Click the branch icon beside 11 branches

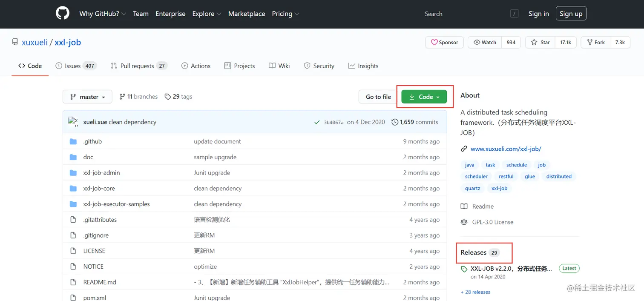[122, 97]
